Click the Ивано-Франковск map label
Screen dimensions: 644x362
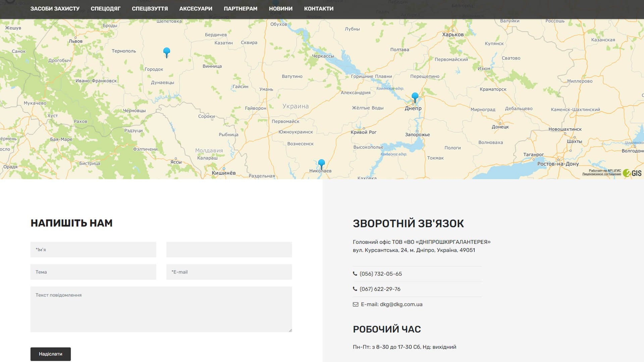pyautogui.click(x=96, y=81)
